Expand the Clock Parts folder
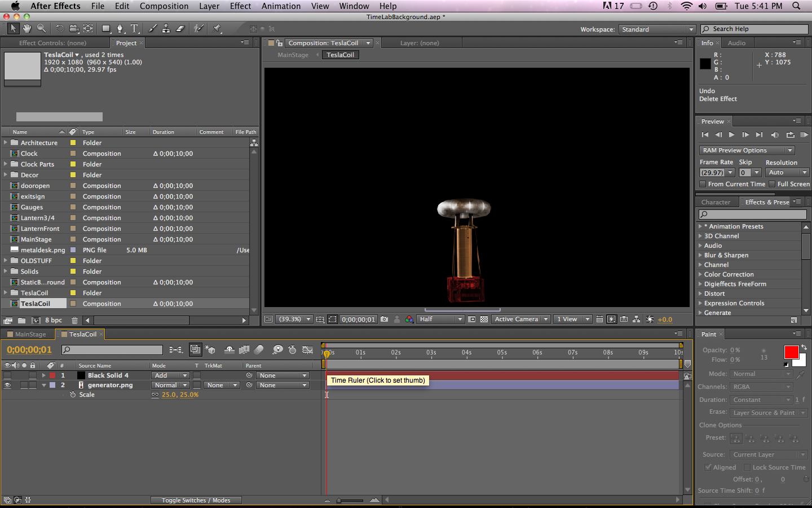 tap(6, 164)
